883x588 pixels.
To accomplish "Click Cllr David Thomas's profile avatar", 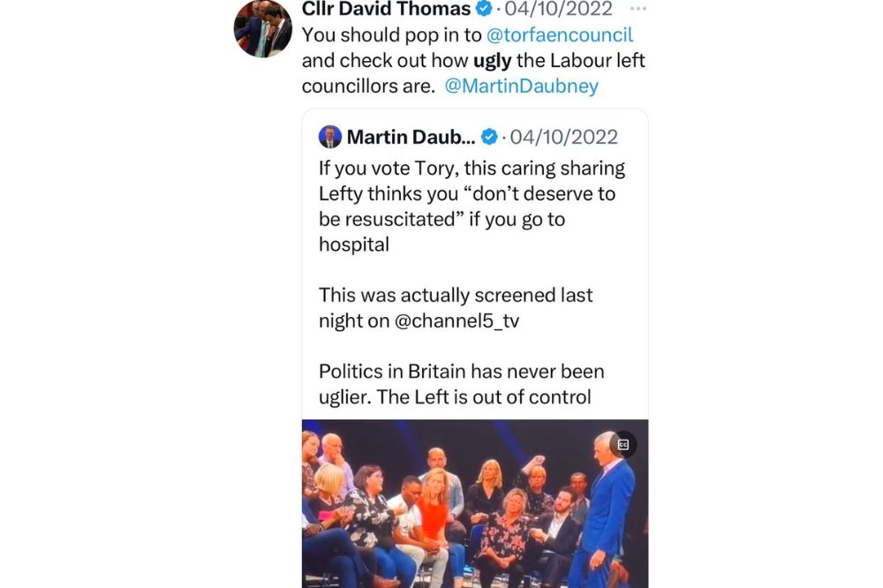I will coord(262,28).
